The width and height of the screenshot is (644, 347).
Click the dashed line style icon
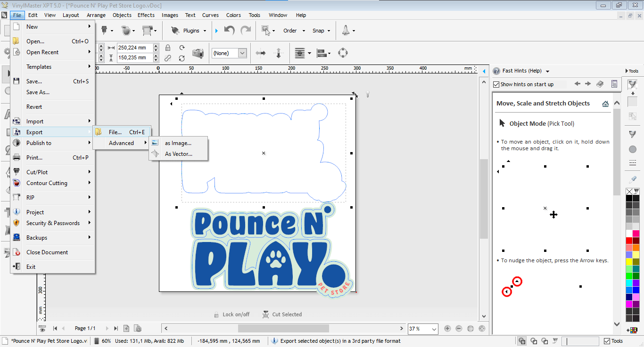(633, 163)
